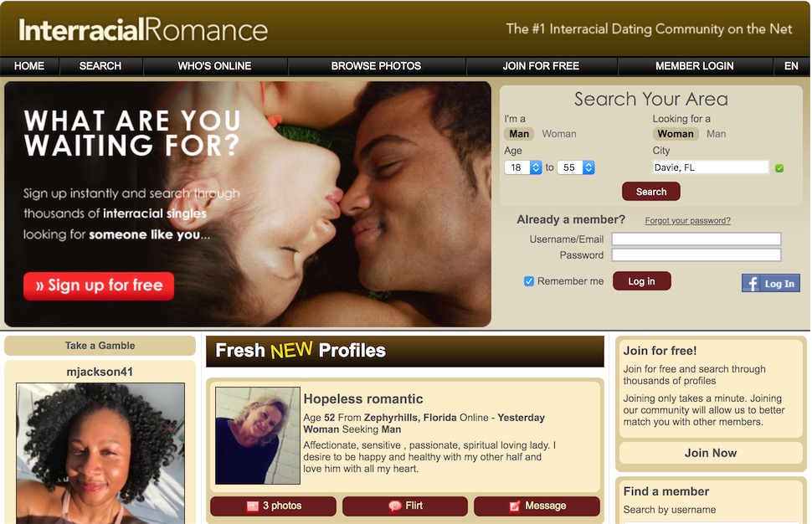Click the maroon Search button

pos(651,192)
